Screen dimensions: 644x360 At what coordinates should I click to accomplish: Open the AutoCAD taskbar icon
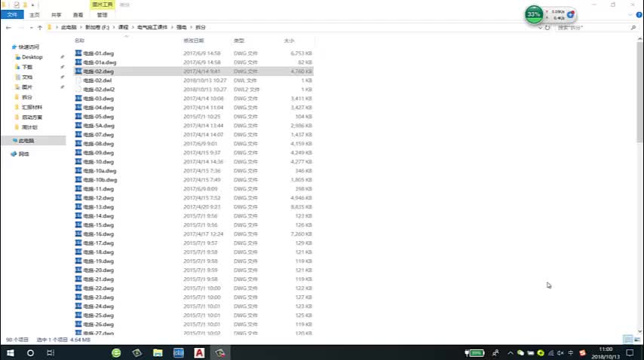199,352
